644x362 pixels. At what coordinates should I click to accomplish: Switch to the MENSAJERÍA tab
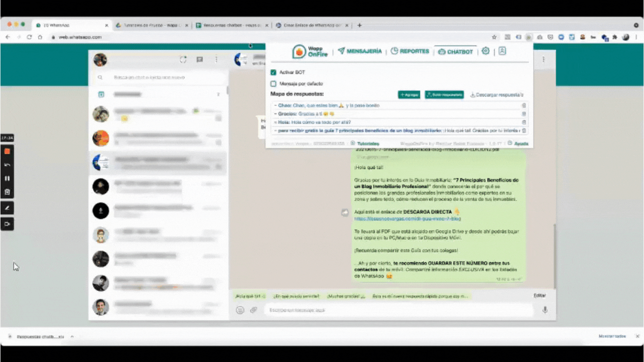(360, 51)
